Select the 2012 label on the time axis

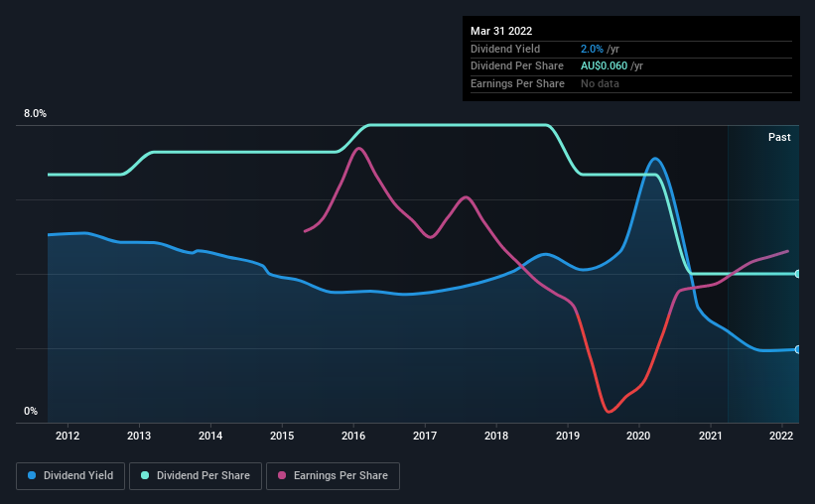[68, 436]
